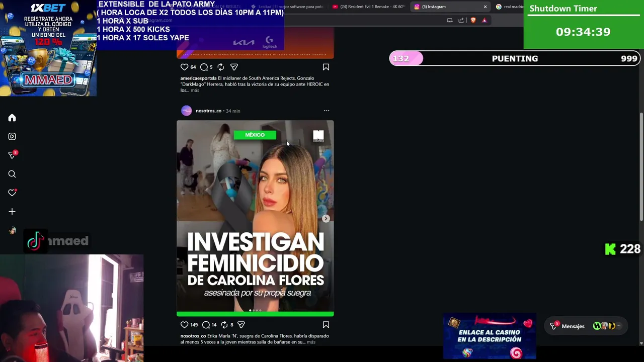Click Brave Shields lion icon
Viewport: 644px width, 362px height.
tap(473, 20)
